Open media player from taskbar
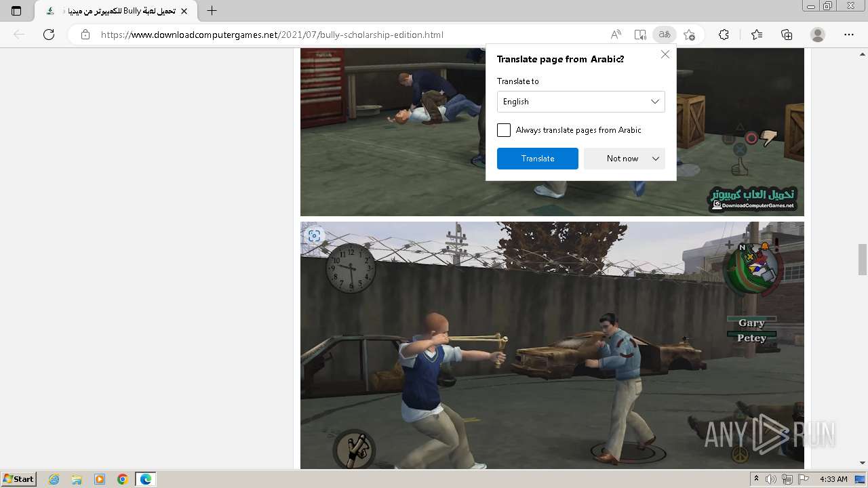 pyautogui.click(x=100, y=479)
